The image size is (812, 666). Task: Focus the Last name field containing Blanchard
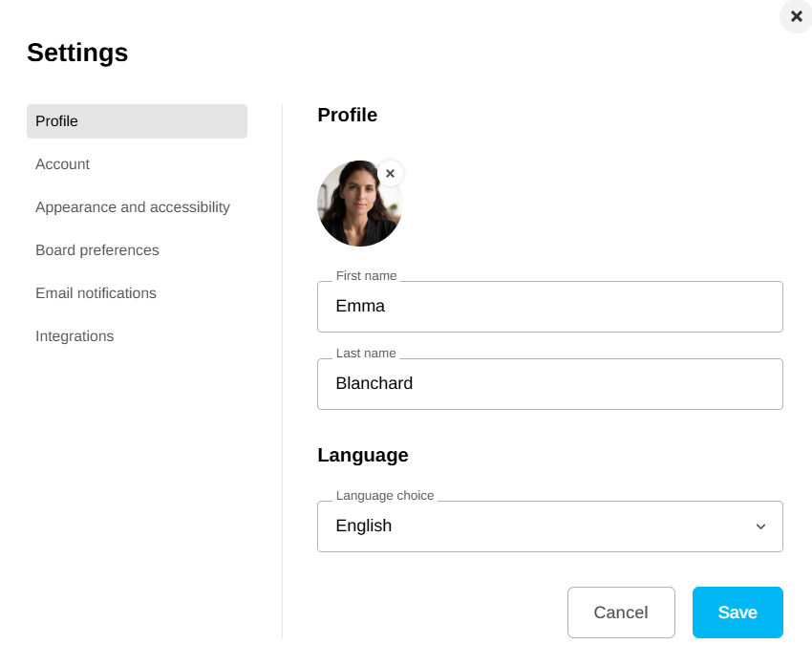tap(549, 384)
